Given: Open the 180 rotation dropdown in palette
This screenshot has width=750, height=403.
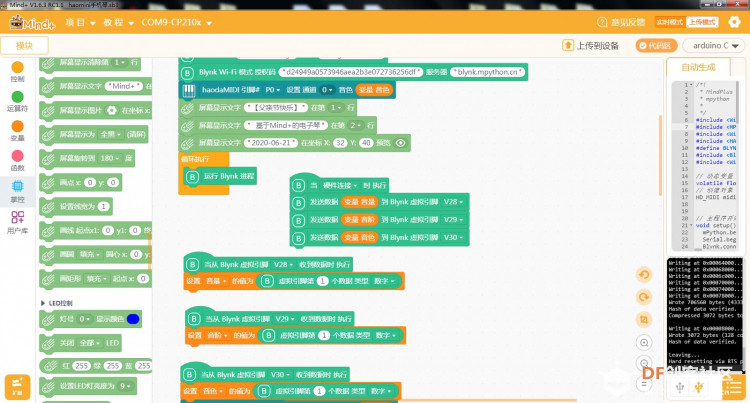Looking at the screenshot, I should (110, 158).
